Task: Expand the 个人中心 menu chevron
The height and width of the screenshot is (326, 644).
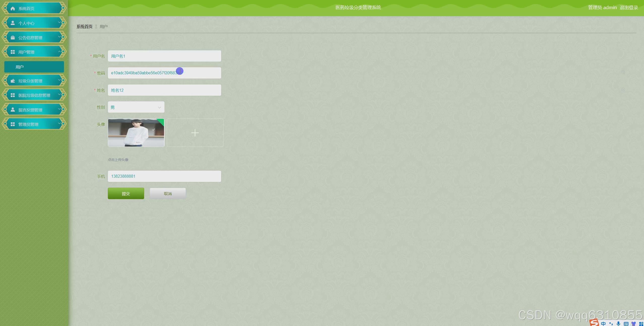Action: click(x=59, y=22)
